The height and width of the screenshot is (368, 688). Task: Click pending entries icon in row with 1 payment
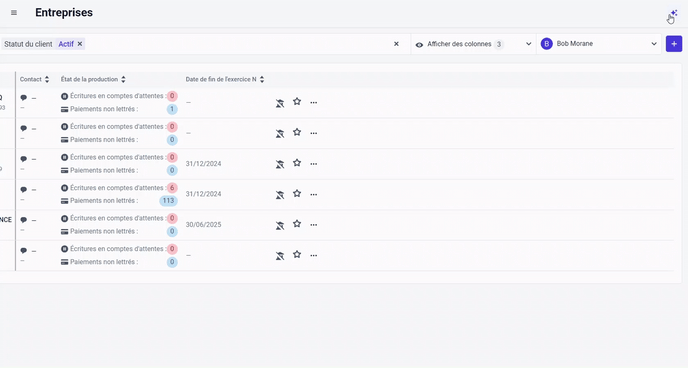64,96
